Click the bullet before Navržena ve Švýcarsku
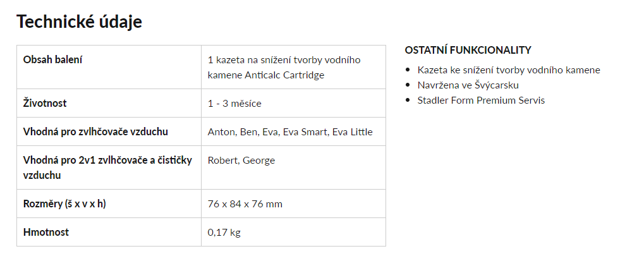Image resolution: width=644 pixels, height=256 pixels. click(x=408, y=85)
